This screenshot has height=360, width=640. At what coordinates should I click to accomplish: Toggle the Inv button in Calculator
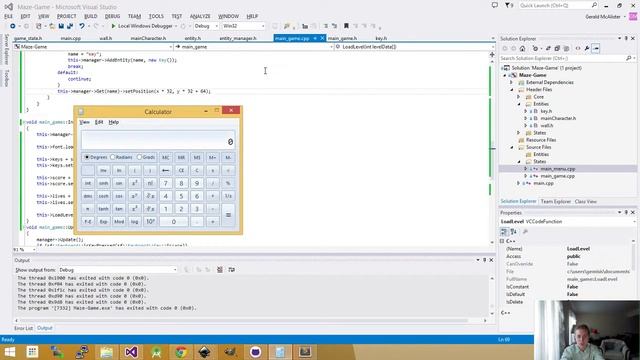(x=103, y=170)
